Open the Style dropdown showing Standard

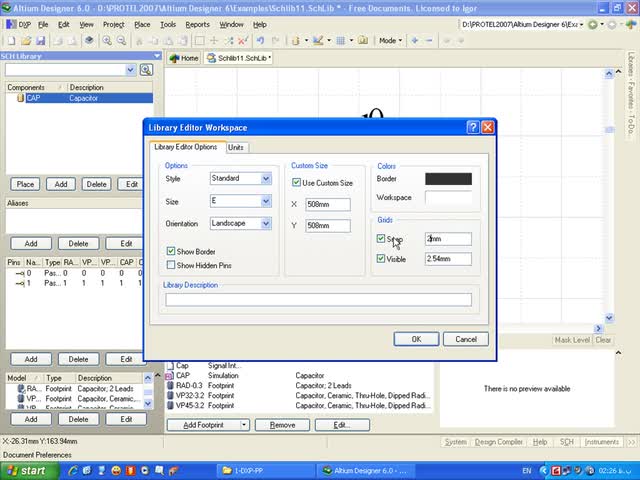(266, 179)
